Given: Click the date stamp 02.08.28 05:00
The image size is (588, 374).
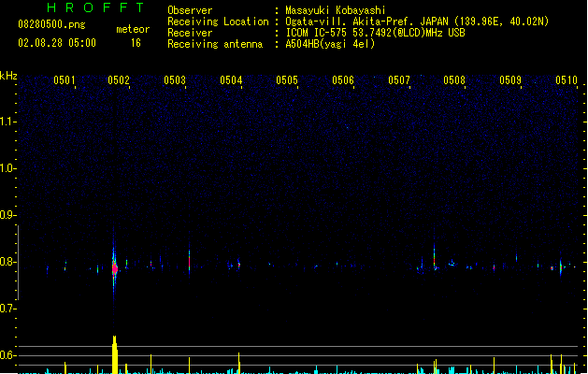Looking at the screenshot, I should tap(57, 43).
